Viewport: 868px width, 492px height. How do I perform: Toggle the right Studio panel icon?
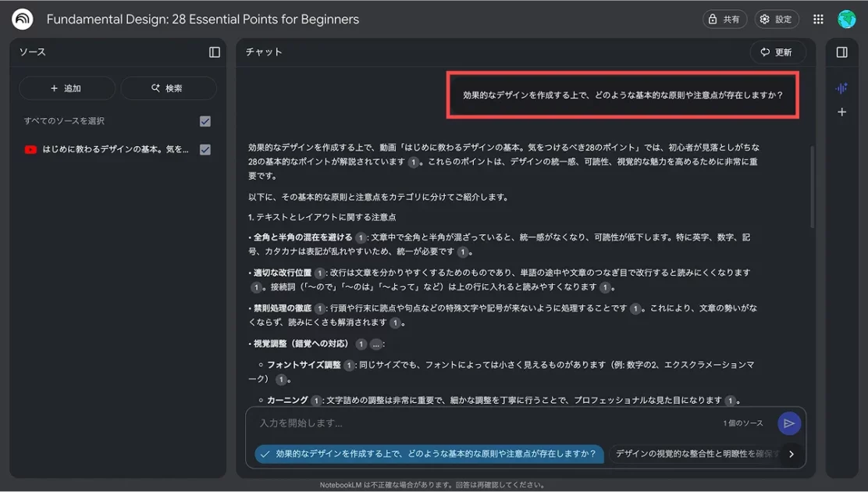tap(841, 52)
